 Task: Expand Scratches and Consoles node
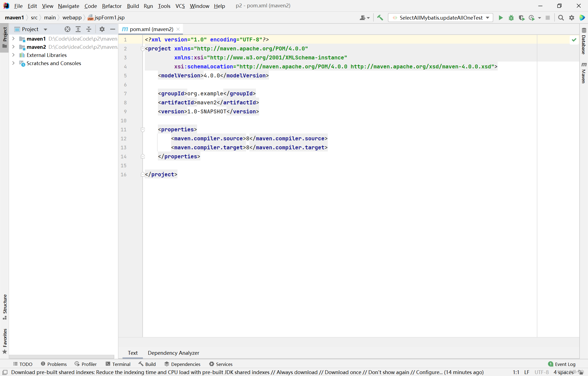[13, 63]
